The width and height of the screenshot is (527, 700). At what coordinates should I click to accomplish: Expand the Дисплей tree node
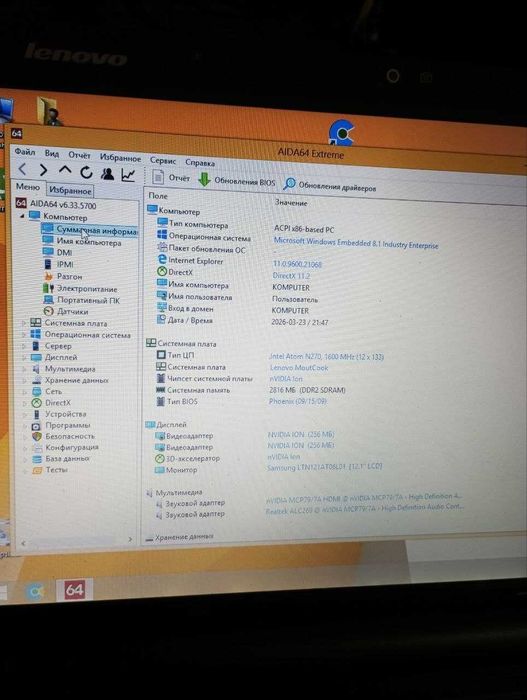pyautogui.click(x=25, y=357)
